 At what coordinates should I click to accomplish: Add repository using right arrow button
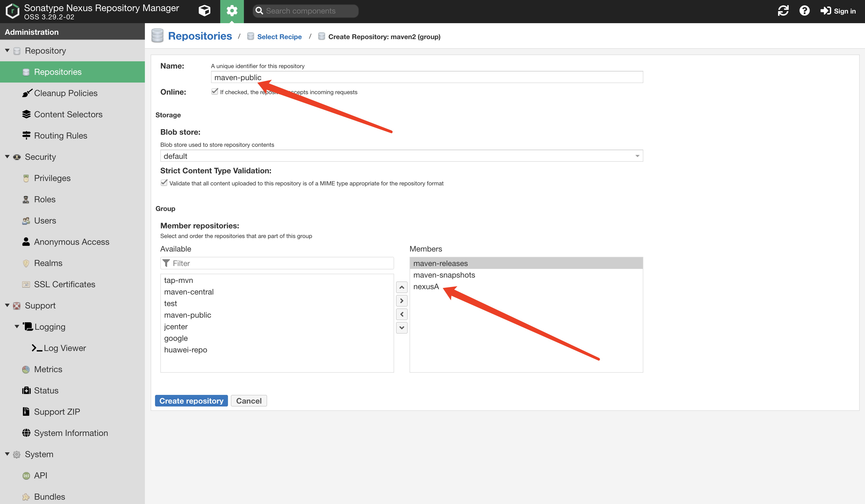[x=402, y=301]
